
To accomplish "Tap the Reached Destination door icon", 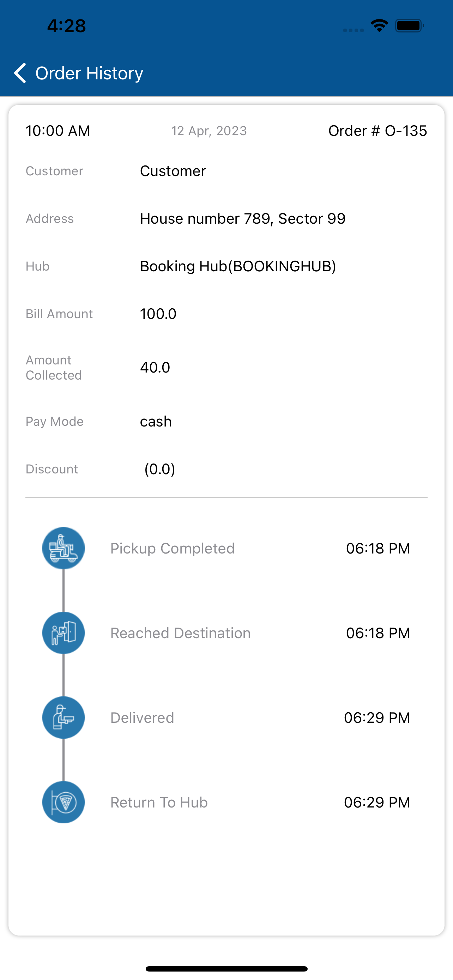I will tap(64, 633).
